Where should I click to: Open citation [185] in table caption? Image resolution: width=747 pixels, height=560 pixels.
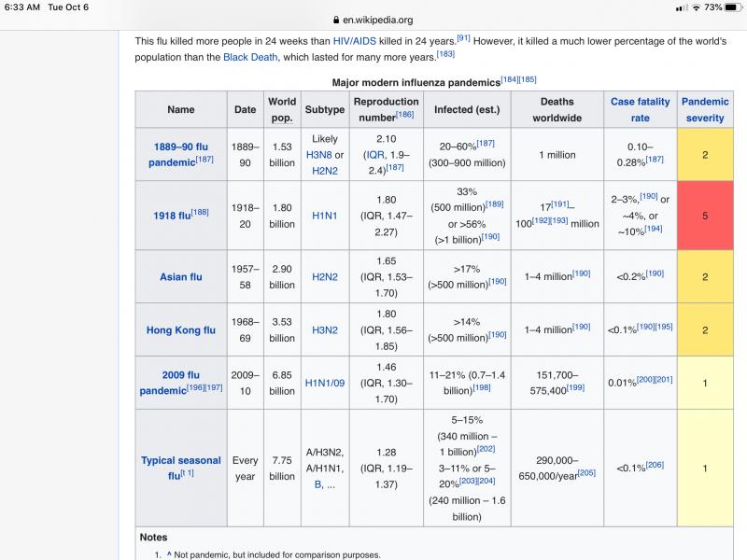528,79
